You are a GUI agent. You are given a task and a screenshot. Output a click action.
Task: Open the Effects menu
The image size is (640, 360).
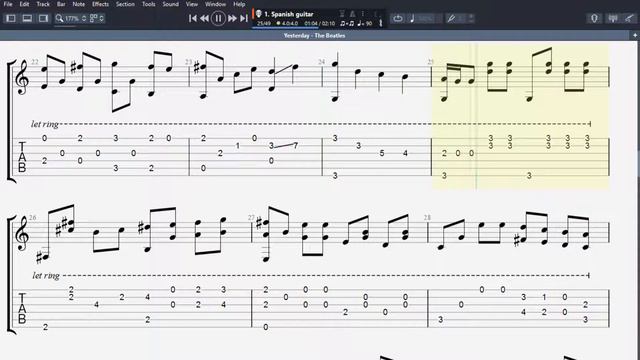pos(100,4)
